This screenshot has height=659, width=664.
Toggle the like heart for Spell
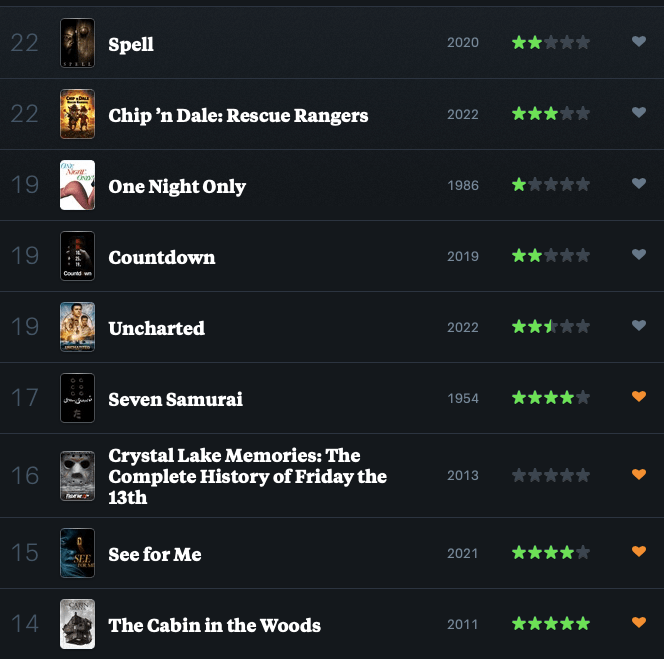pos(639,42)
